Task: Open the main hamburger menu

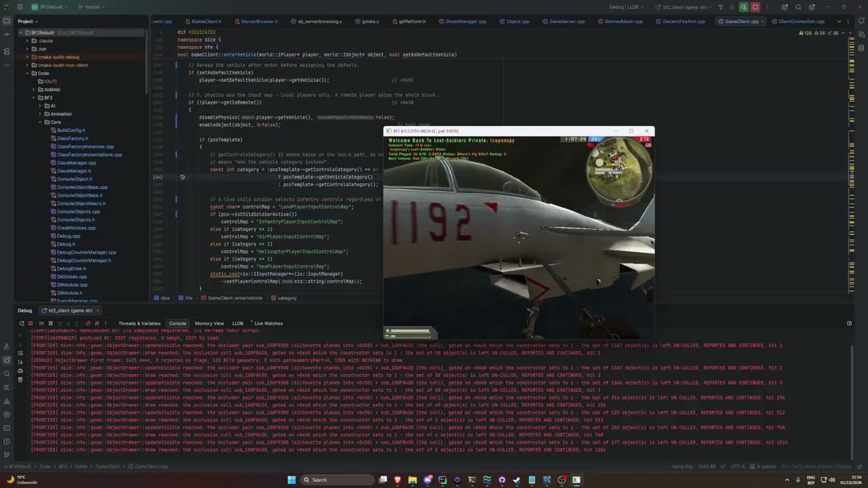Action: pos(19,7)
